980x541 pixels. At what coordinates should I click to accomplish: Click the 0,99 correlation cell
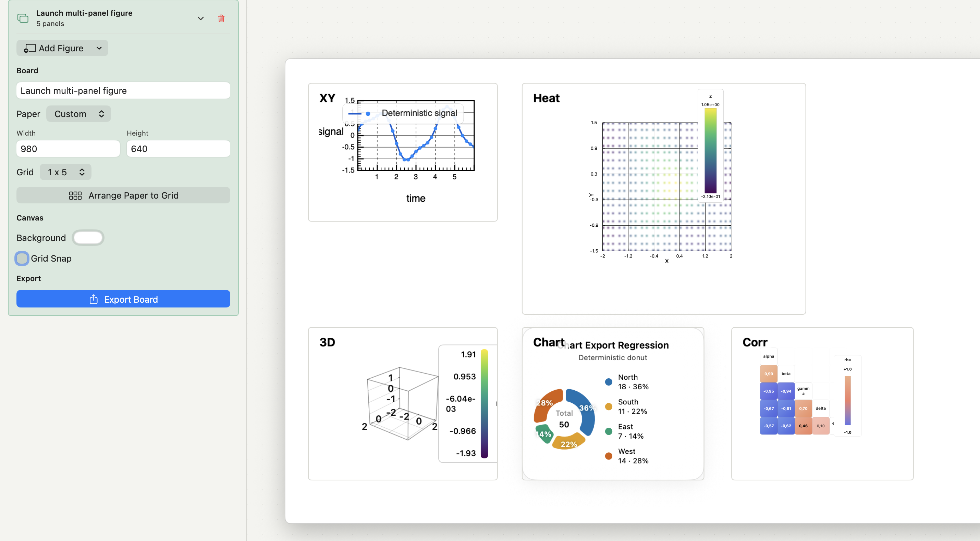pos(769,374)
